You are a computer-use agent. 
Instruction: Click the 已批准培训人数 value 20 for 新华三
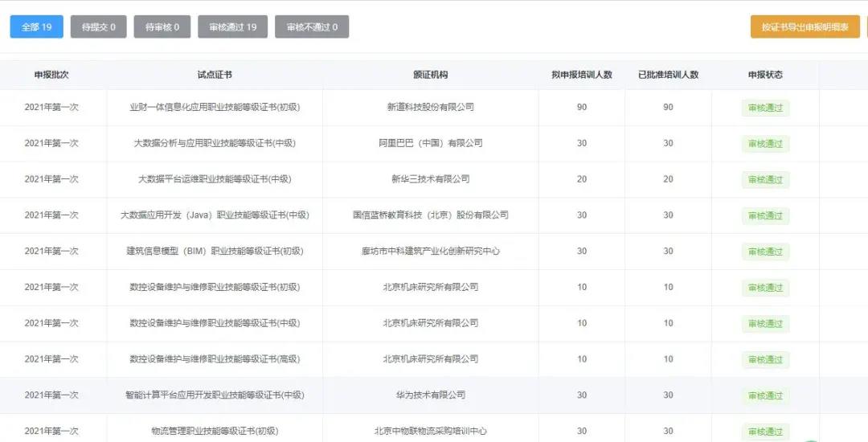(x=668, y=179)
